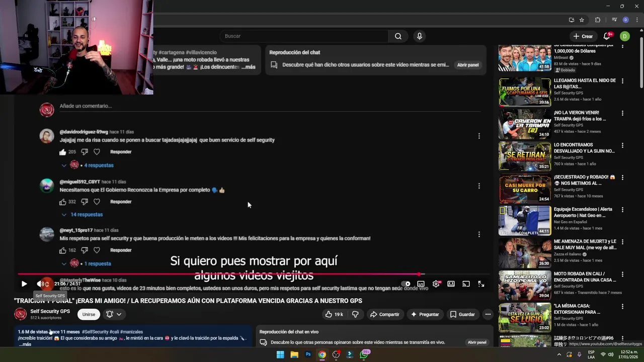
Task: Open the LLEGAMOS HASTA EL NIDO video thumbnail
Action: 525,92
